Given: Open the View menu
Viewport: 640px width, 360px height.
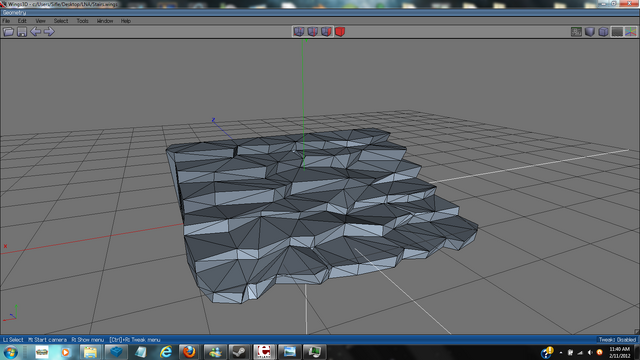Looking at the screenshot, I should 40,21.
